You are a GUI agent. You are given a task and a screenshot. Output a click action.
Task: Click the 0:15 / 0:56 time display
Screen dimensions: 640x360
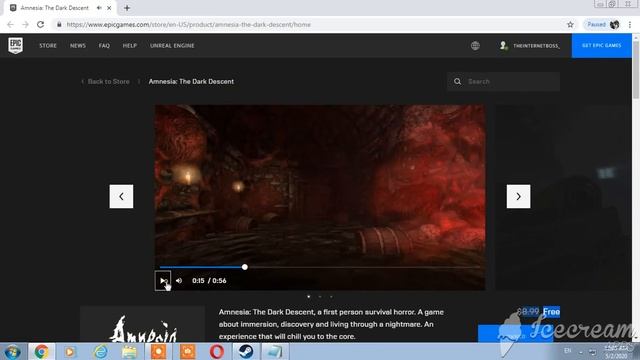pos(209,281)
